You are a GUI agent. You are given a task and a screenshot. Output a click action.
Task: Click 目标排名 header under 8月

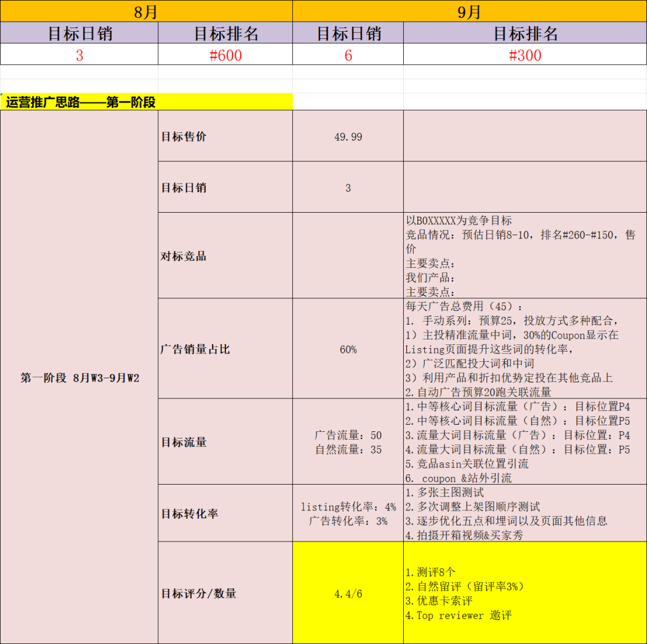(x=225, y=32)
